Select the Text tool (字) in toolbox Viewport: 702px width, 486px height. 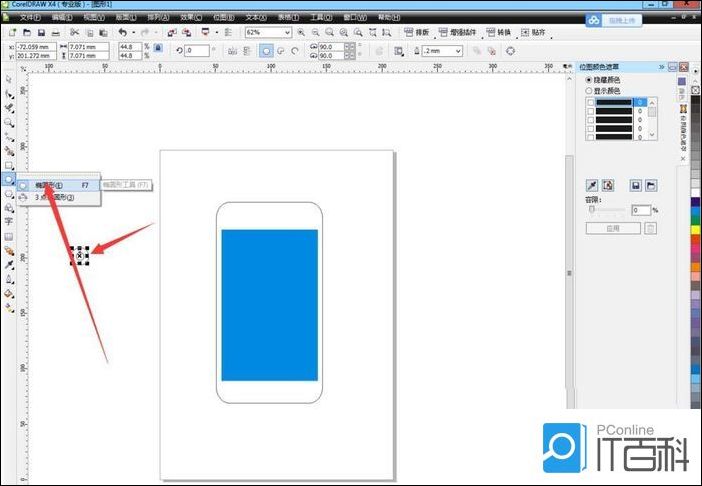pos(9,222)
